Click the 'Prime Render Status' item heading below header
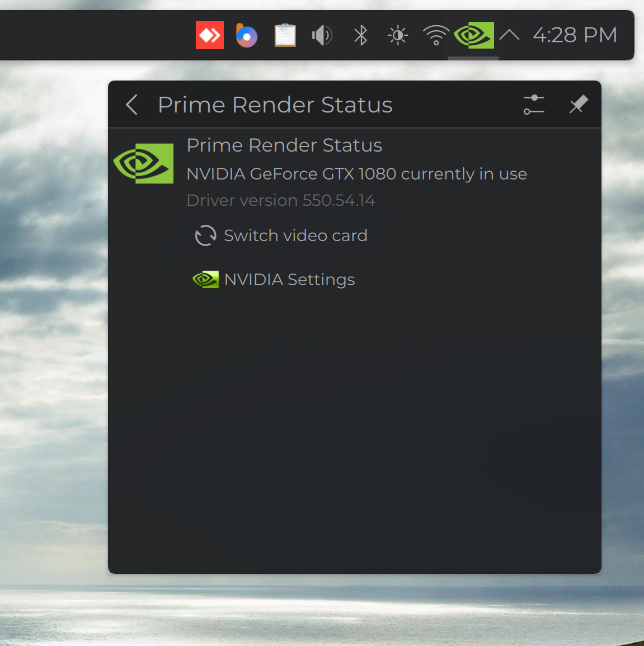This screenshot has width=644, height=646. (x=284, y=145)
